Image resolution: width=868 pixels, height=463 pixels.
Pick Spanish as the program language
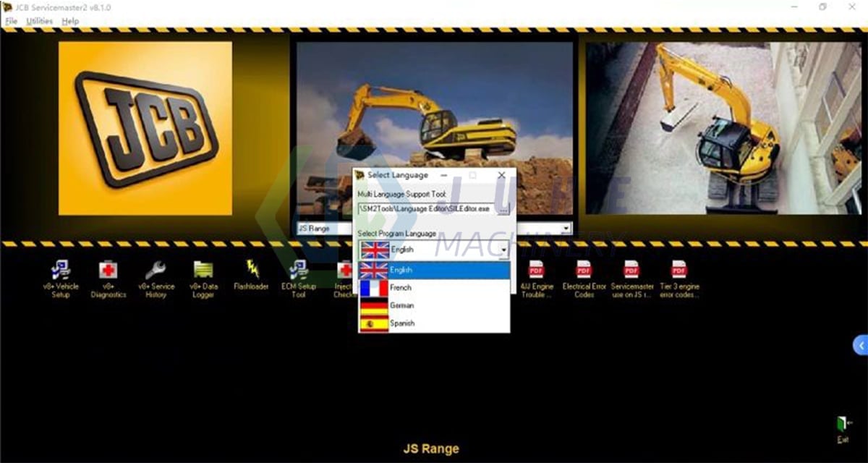[x=402, y=323]
